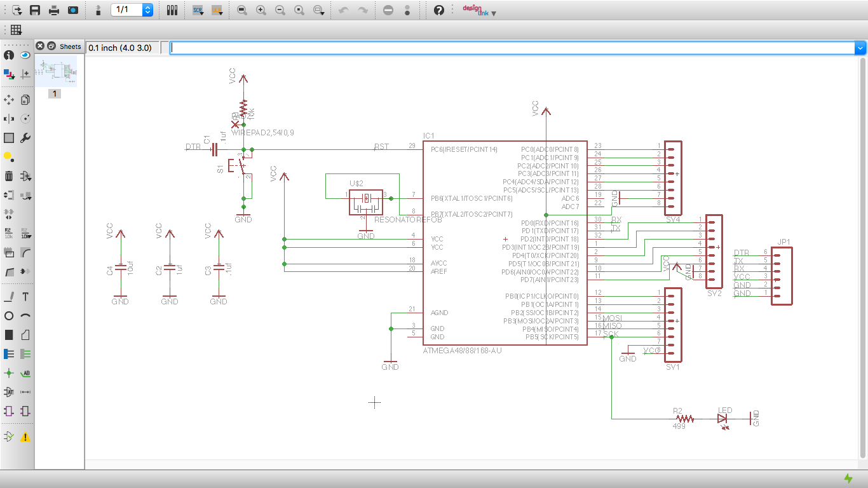Screen dimensions: 868x488
Task: Open the sheet selector 1/1 dropdown
Action: pos(132,10)
